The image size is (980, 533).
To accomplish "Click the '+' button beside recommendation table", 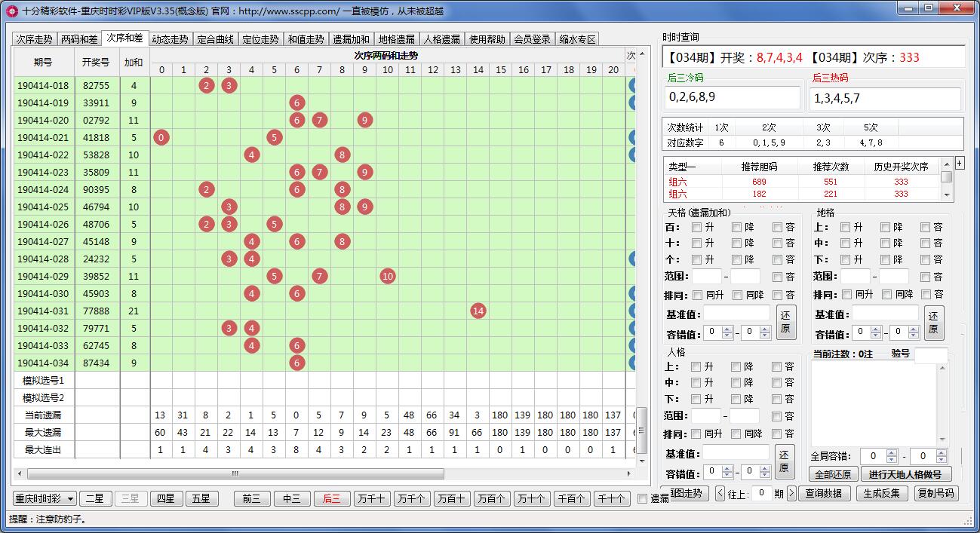I will [960, 163].
